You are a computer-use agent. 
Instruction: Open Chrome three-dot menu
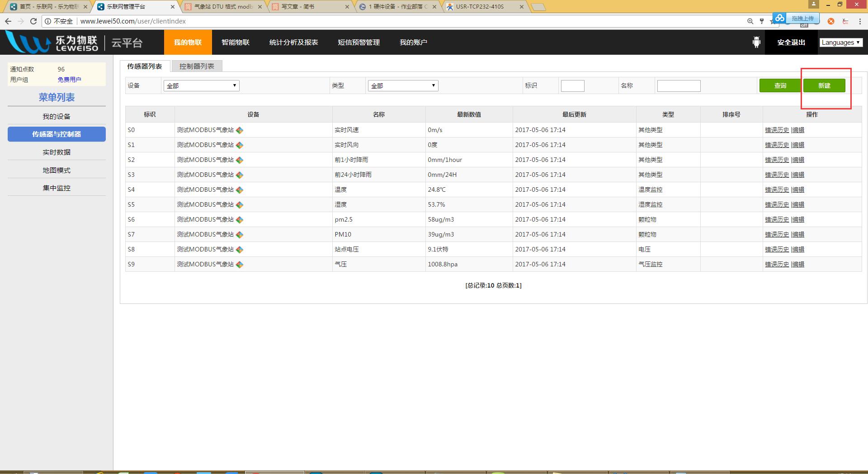coord(860,21)
